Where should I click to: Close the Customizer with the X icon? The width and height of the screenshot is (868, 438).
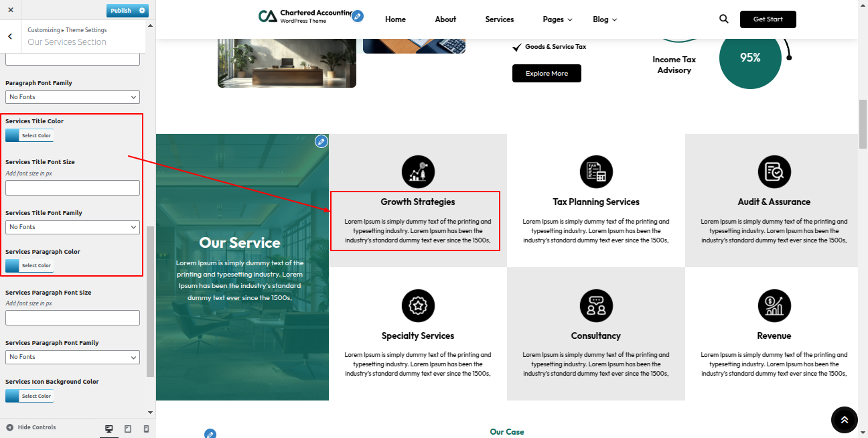click(10, 10)
